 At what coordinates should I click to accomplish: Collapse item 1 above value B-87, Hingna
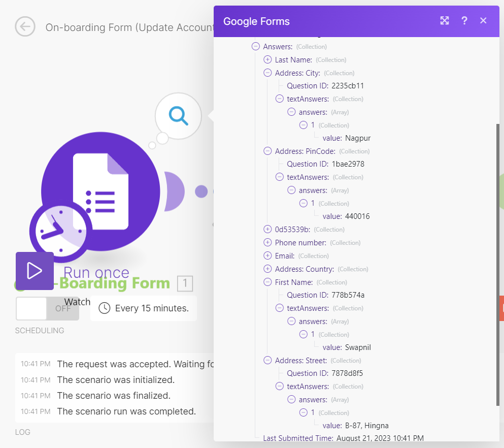(304, 412)
